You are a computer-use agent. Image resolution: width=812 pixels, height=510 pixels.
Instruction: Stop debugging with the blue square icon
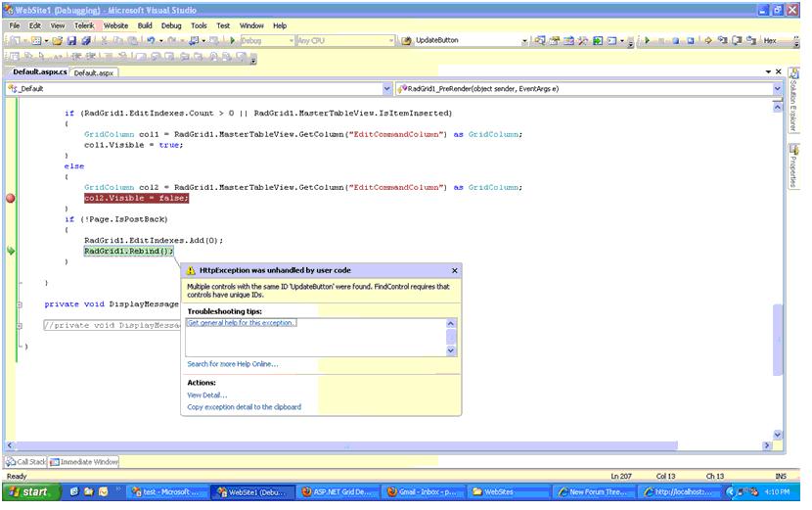676,40
